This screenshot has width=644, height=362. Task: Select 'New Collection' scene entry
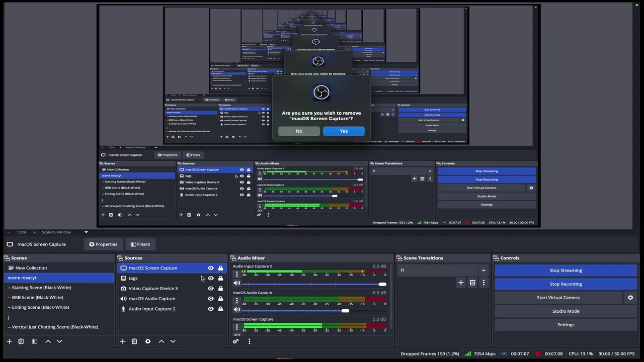point(59,268)
